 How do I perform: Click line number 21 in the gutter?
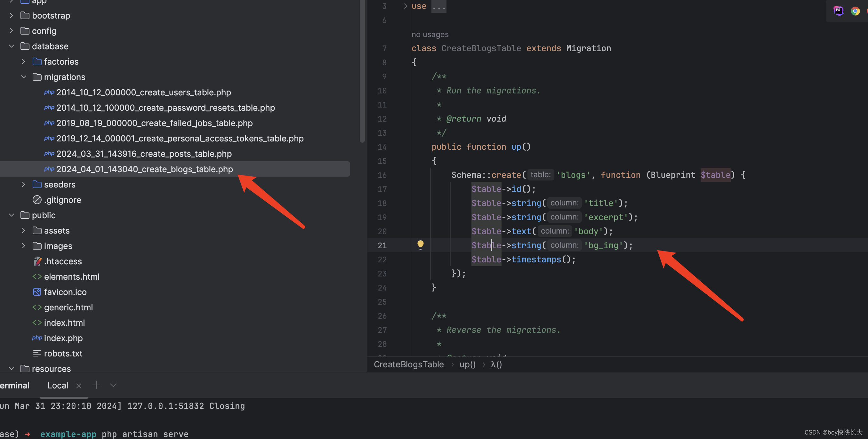(382, 245)
